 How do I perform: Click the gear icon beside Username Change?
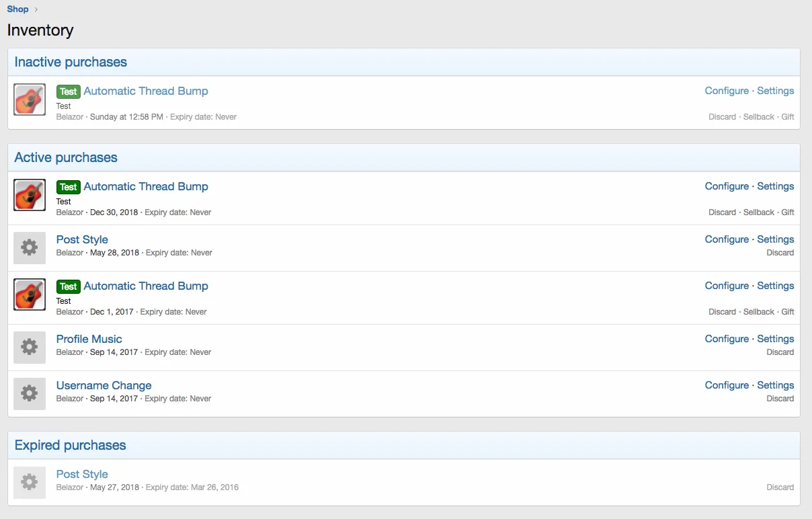(x=30, y=394)
